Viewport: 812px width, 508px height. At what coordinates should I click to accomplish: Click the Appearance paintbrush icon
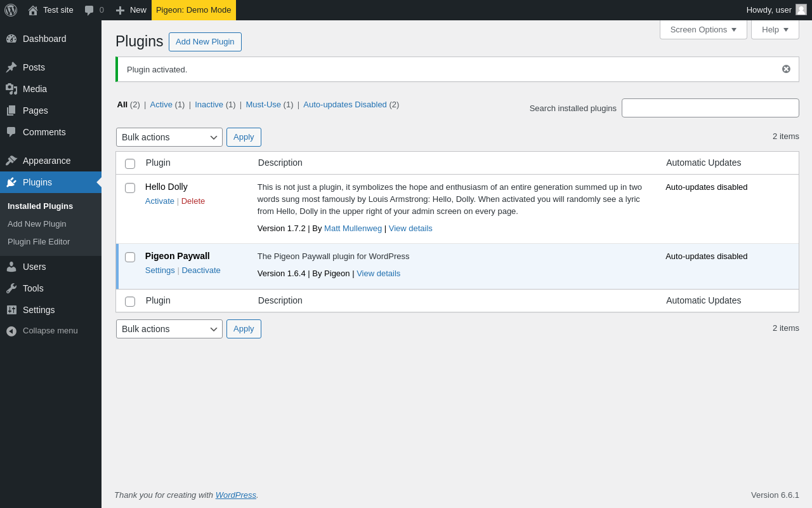11,161
